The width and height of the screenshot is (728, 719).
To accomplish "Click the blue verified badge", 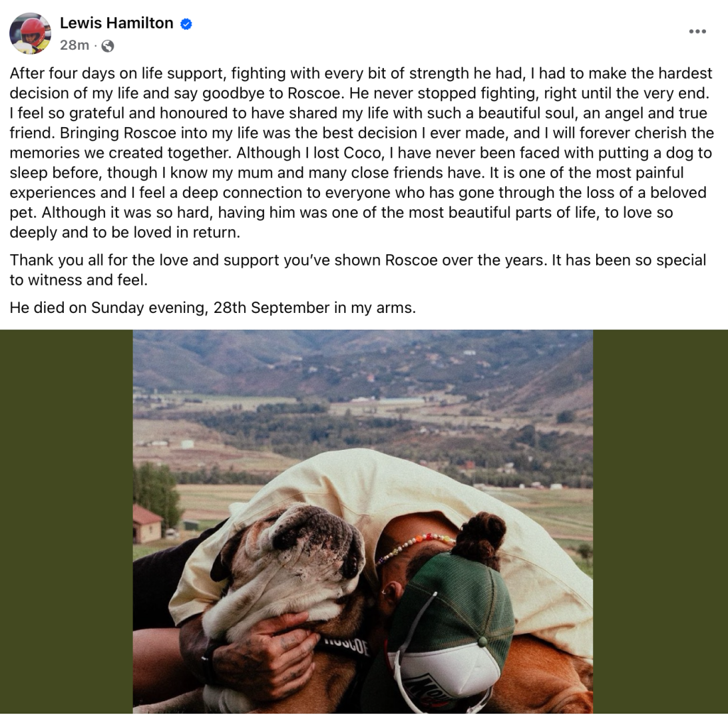I will pos(186,24).
